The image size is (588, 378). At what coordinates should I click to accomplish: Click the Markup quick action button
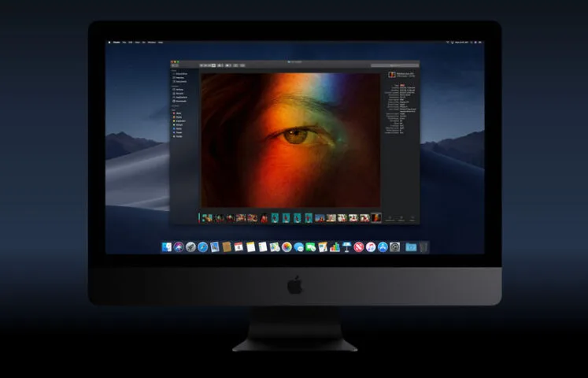point(401,218)
